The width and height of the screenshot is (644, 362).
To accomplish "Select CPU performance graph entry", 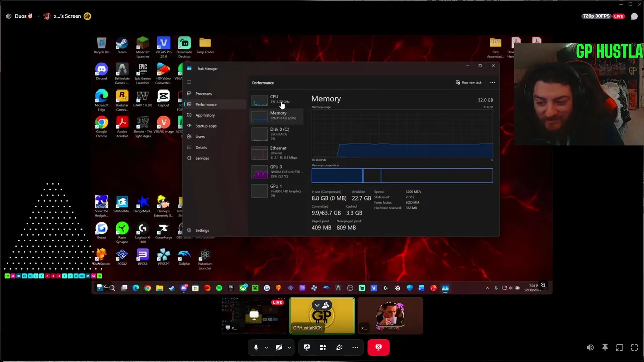I will click(x=277, y=100).
